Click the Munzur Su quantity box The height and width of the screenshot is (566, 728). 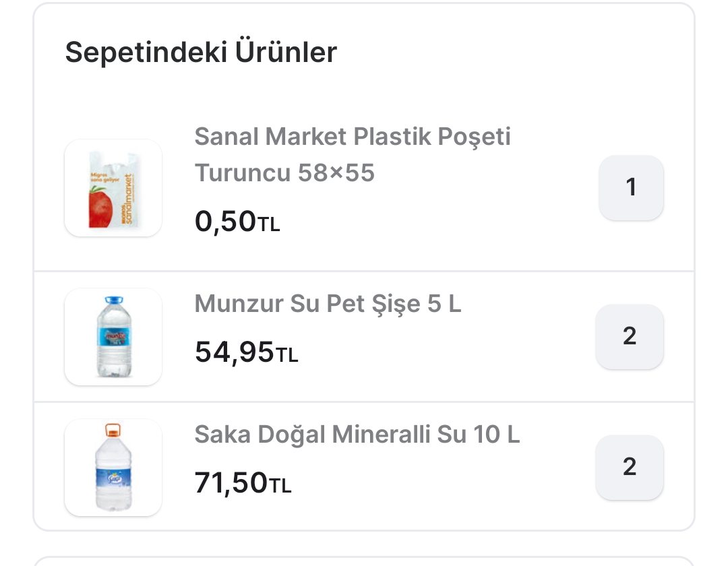[630, 336]
